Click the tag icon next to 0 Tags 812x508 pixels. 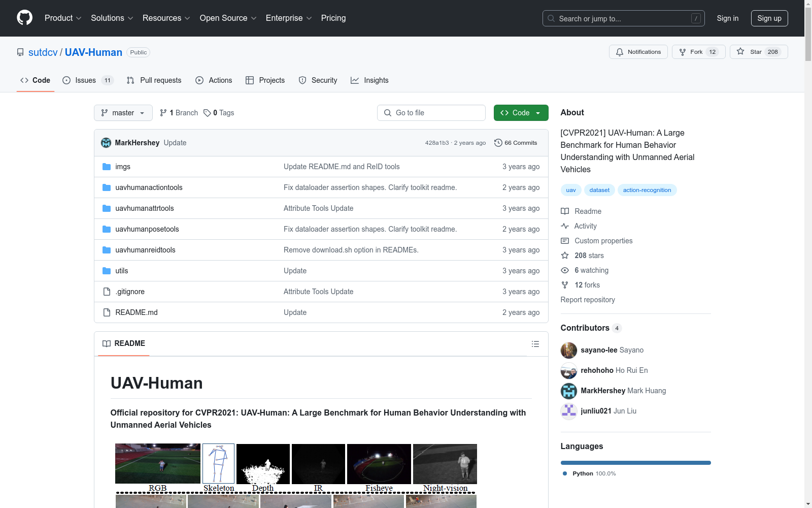click(x=207, y=113)
